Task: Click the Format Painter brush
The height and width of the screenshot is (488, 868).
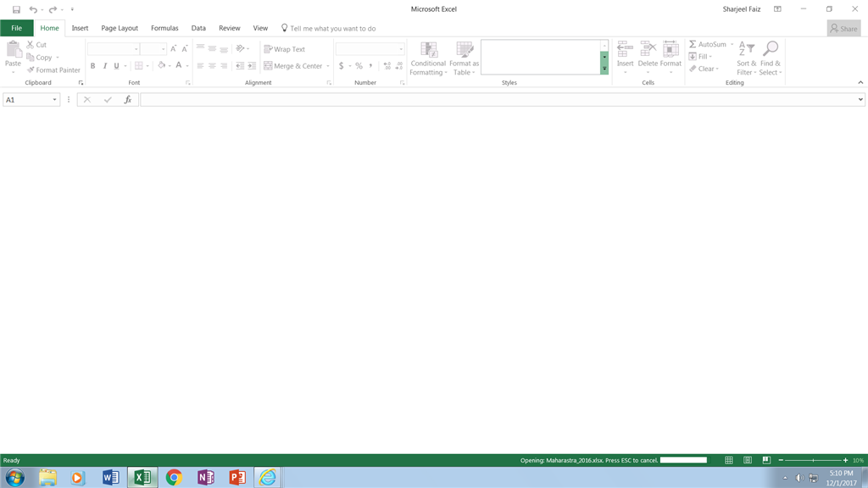Action: tap(31, 69)
